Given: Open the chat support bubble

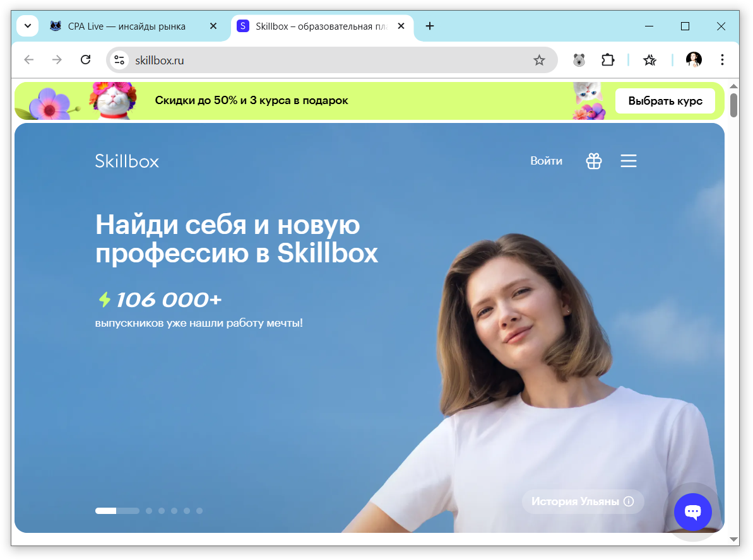Looking at the screenshot, I should 692,512.
